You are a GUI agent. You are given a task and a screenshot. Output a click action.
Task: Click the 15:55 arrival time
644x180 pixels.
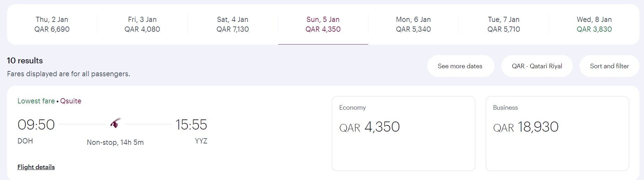pyautogui.click(x=191, y=125)
